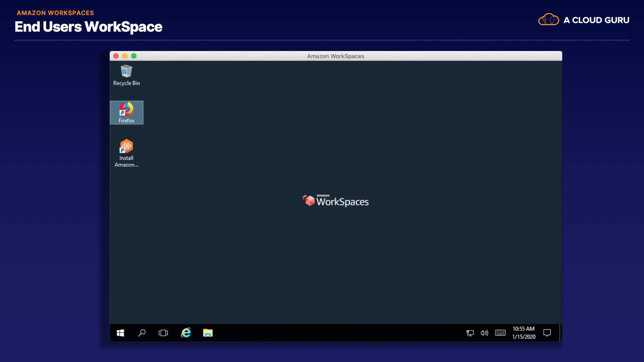Image resolution: width=644 pixels, height=362 pixels.
Task: Maximize window with the green button
Action: (x=134, y=56)
